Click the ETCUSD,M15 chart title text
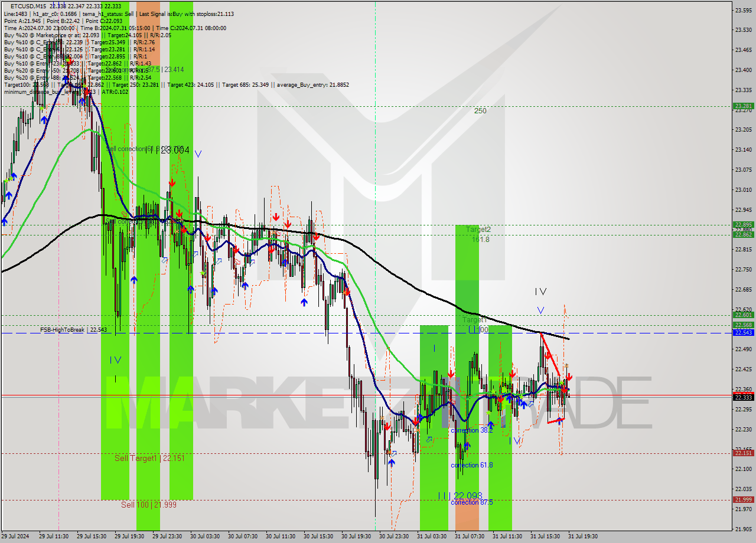Image resolution: width=756 pixels, height=543 pixels. (x=28, y=6)
